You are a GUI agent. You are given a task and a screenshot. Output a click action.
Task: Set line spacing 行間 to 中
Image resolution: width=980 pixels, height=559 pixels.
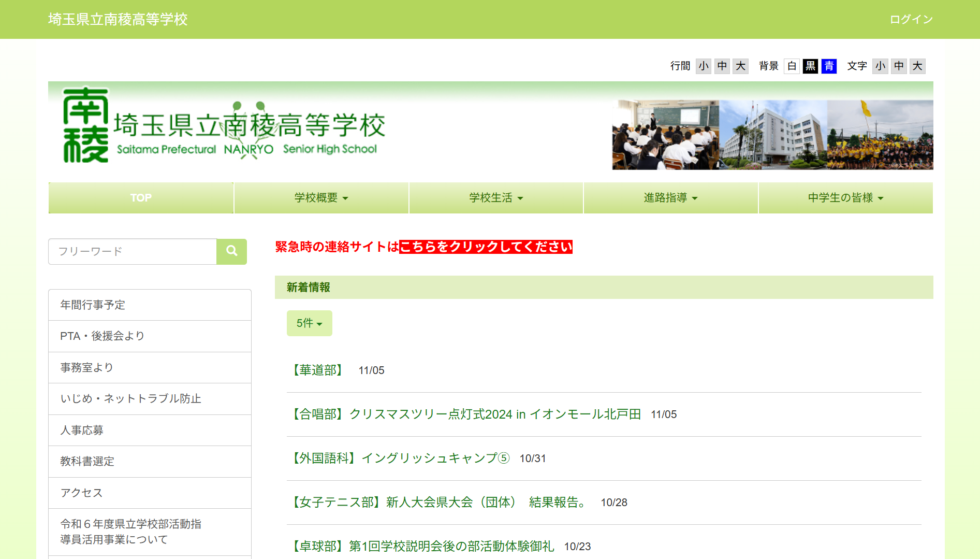tap(722, 66)
